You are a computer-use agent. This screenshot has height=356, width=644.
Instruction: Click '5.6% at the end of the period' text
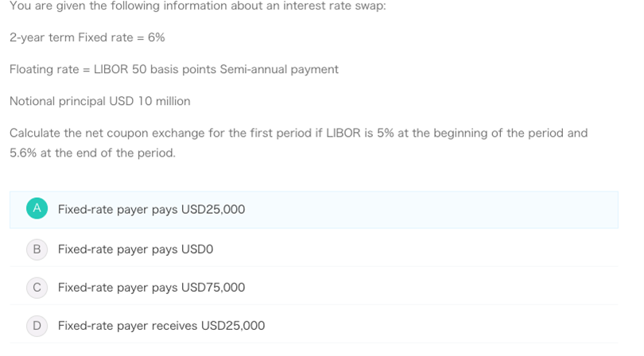coord(92,153)
